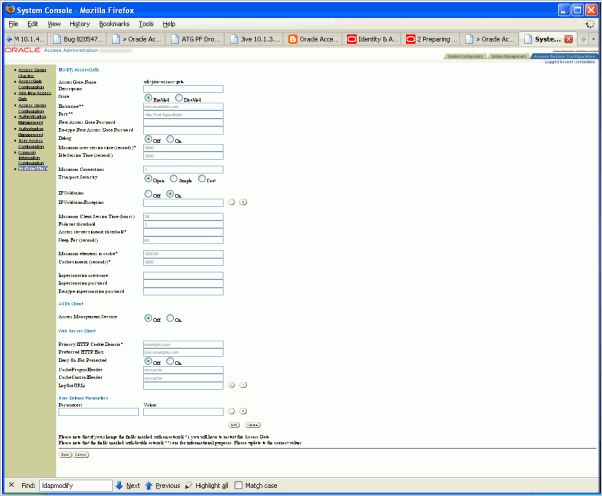Click the user-defined Parameters input field

coord(98,412)
